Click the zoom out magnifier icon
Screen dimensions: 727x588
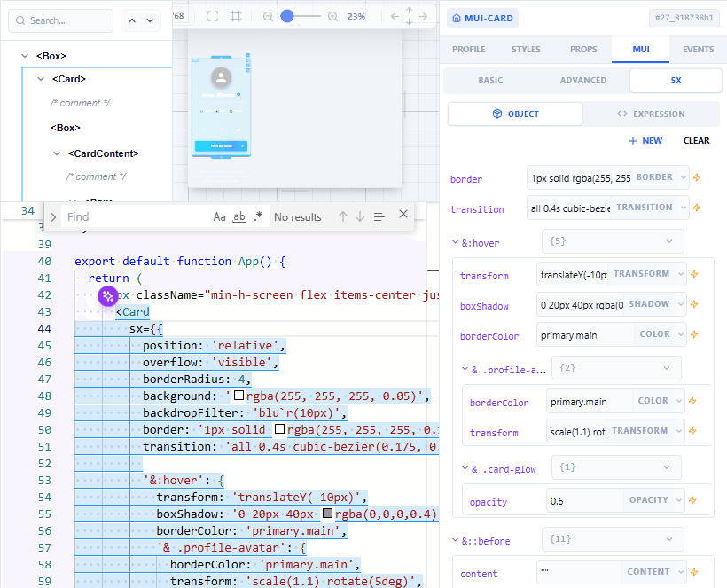click(268, 17)
